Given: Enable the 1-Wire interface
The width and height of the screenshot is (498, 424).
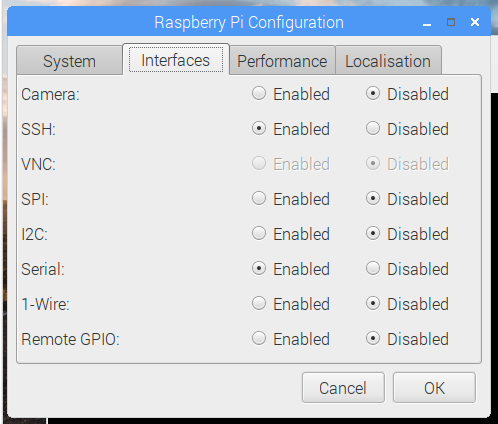Looking at the screenshot, I should tap(259, 303).
